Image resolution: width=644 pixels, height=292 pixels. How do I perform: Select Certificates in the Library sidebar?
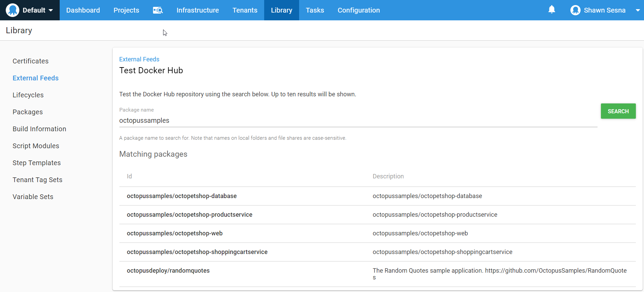pos(31,61)
